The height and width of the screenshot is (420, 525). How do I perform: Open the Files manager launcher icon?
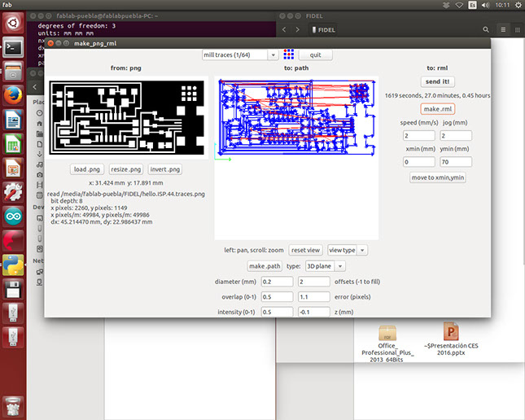pos(13,72)
